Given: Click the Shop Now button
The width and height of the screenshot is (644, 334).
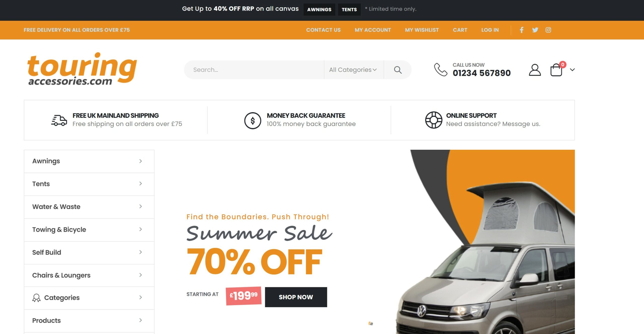Looking at the screenshot, I should pyautogui.click(x=296, y=297).
